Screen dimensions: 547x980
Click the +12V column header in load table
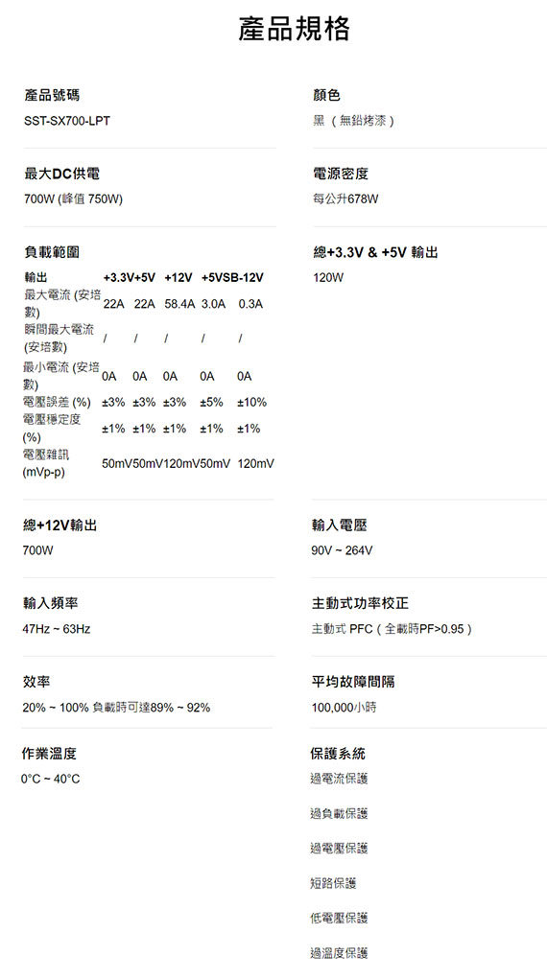(x=178, y=277)
